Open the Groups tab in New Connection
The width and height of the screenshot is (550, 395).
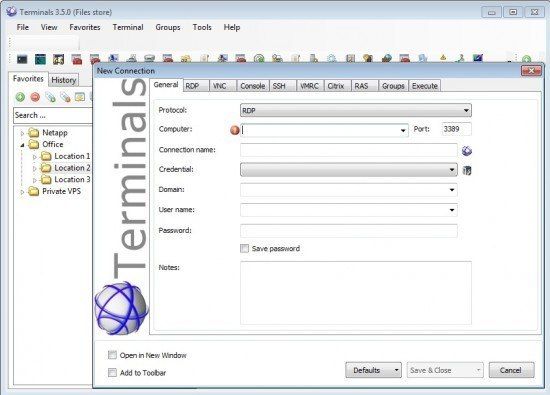coord(393,86)
